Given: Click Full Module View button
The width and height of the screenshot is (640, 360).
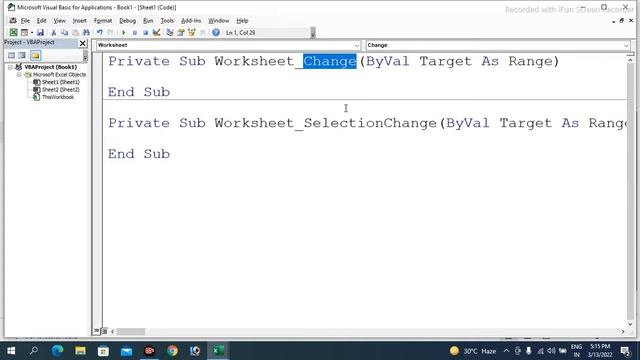Looking at the screenshot, I should pyautogui.click(x=104, y=331).
